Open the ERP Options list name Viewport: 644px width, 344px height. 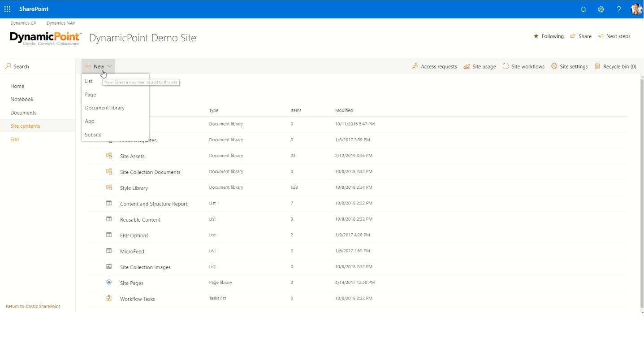[134, 235]
